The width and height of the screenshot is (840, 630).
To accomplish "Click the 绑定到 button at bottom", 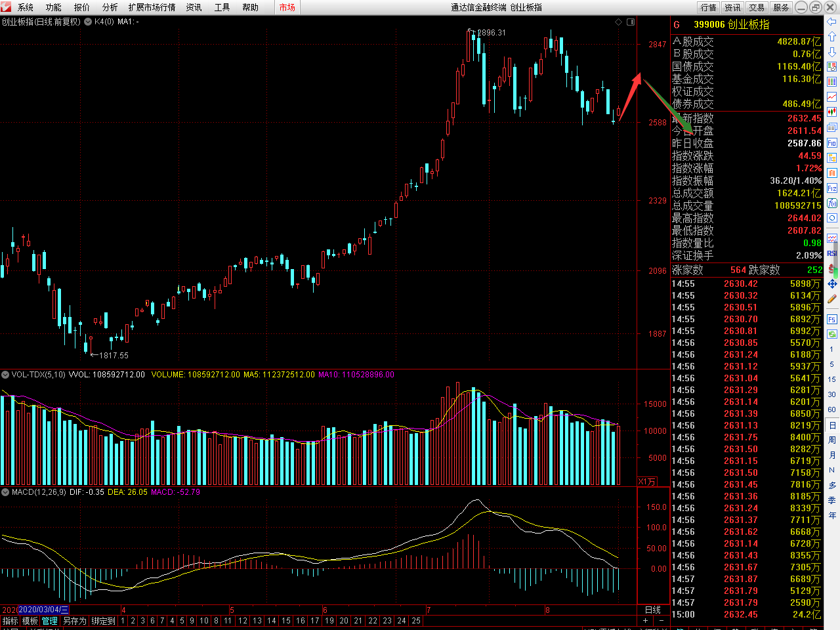I will tap(103, 621).
